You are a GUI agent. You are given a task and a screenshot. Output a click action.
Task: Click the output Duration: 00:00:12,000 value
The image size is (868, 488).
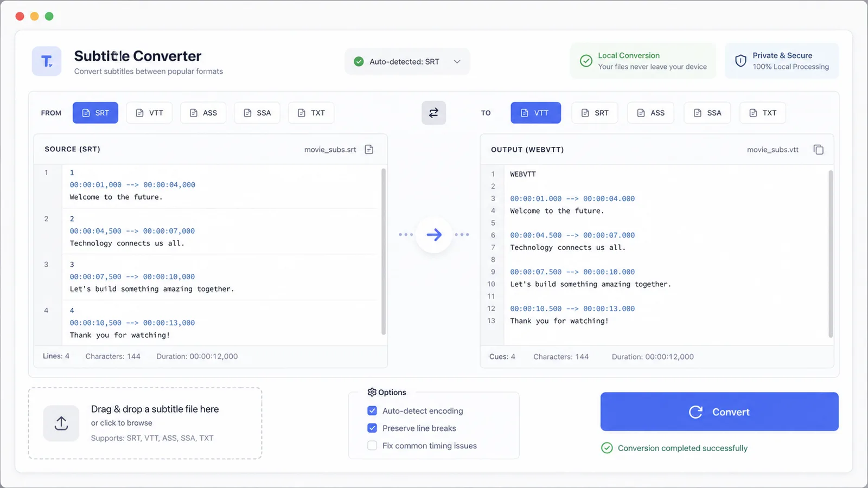(653, 357)
